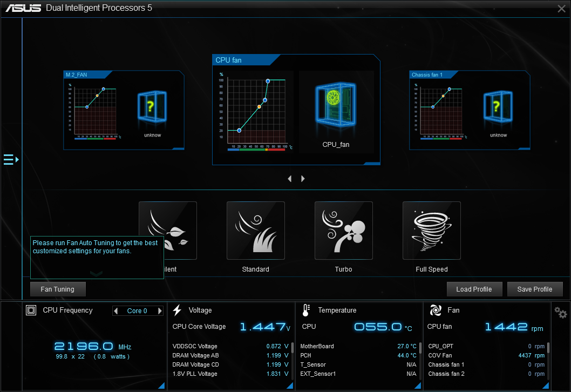Viewport: 571px width, 392px height.
Task: Select the Silent fan mode icon
Action: coord(168,231)
